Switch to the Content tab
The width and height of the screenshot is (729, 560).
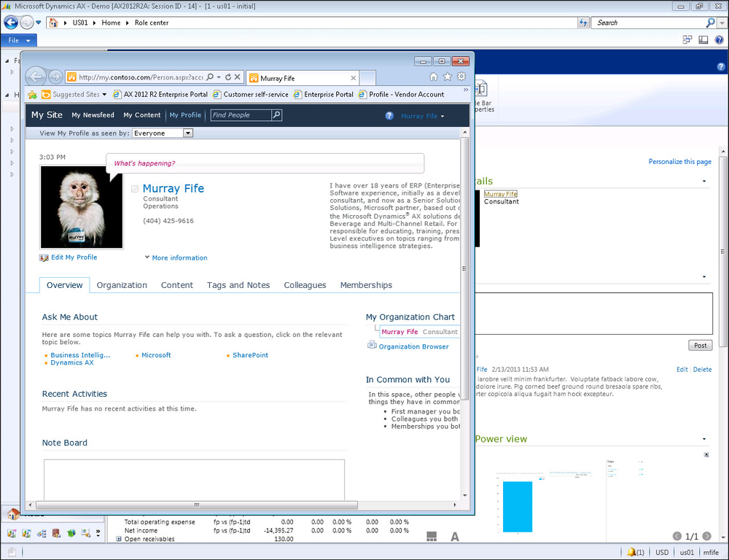coord(176,285)
